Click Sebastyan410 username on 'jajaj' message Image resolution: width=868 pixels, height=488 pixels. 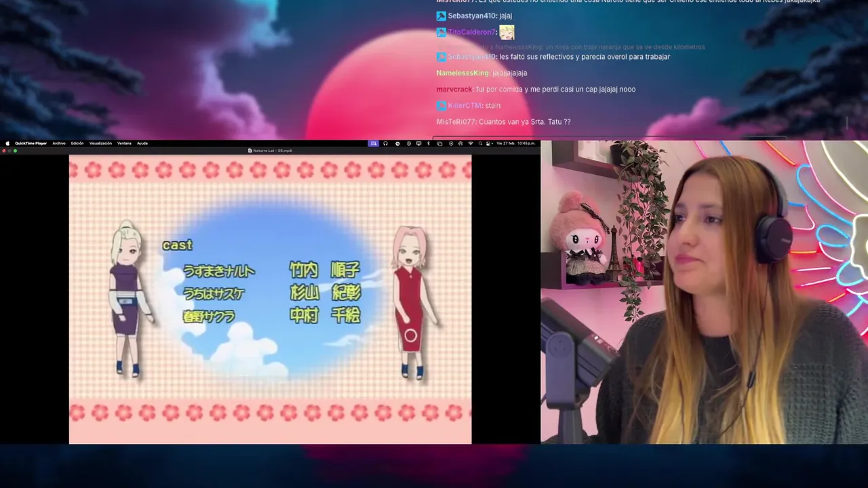click(x=472, y=16)
